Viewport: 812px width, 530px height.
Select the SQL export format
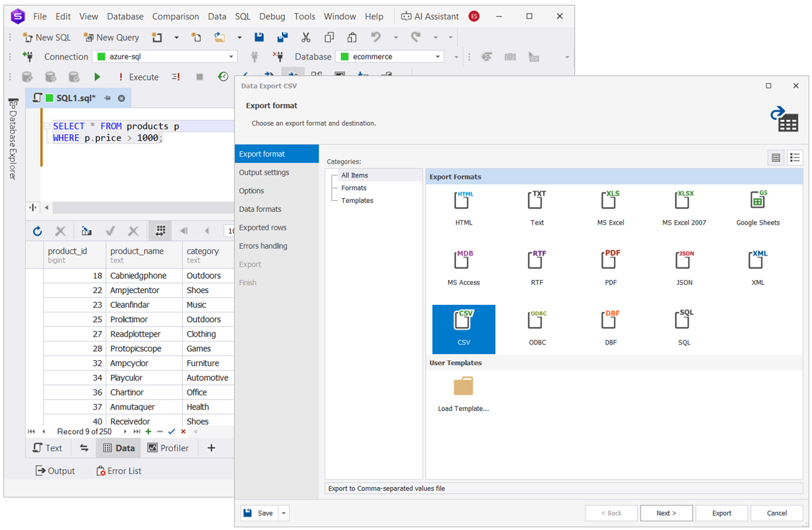point(684,329)
